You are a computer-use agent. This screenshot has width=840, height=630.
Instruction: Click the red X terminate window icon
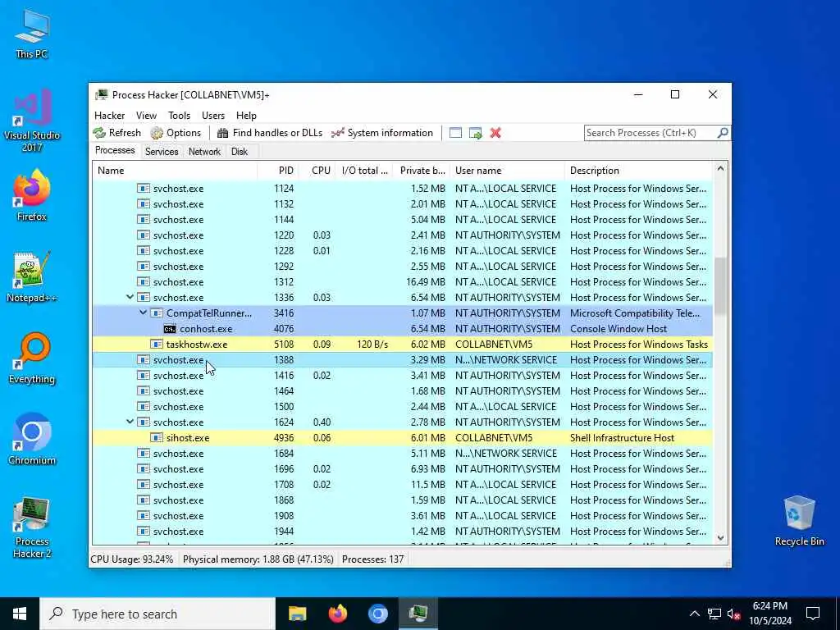[x=495, y=133]
